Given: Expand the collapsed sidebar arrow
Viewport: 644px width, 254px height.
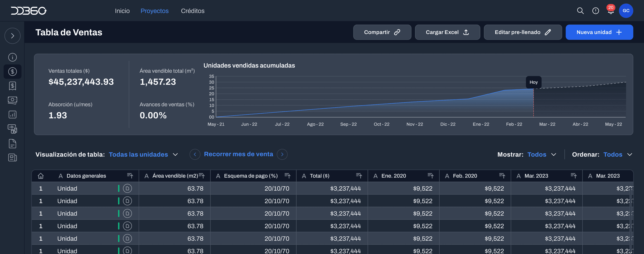Looking at the screenshot, I should tap(13, 36).
